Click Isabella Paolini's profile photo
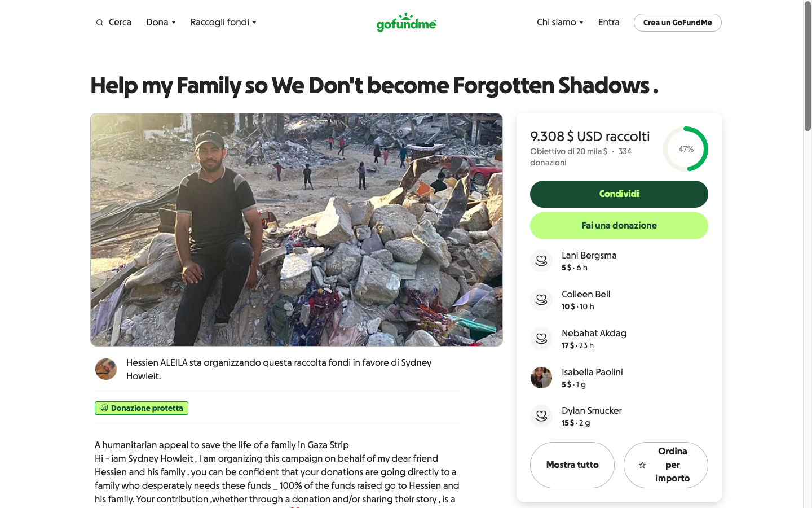Screen dimensions: 812x508 tap(541, 378)
